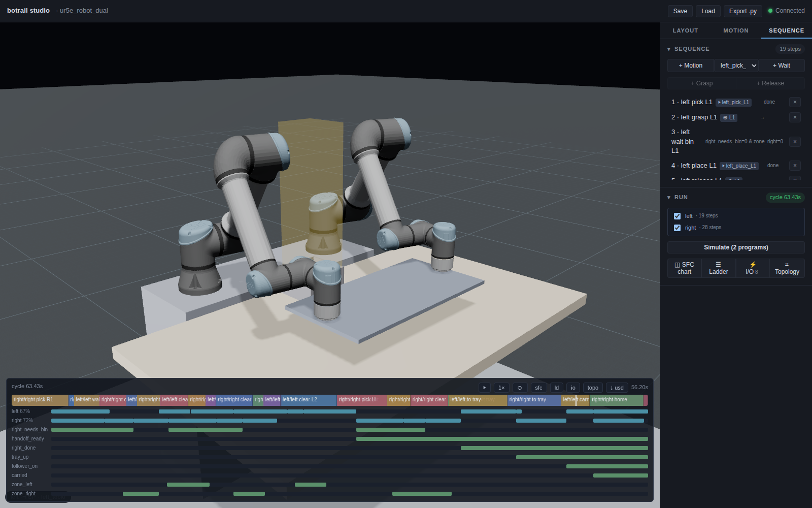Collapse the SEQUENCE section

[669, 49]
